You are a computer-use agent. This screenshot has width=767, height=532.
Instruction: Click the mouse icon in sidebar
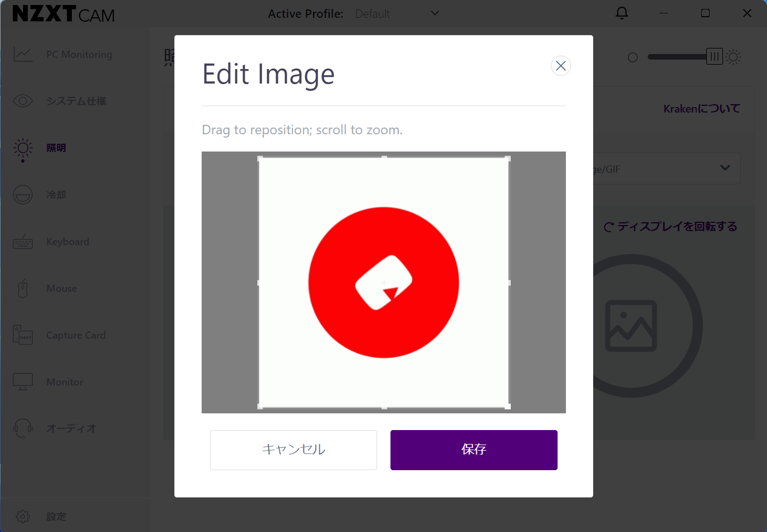23,289
